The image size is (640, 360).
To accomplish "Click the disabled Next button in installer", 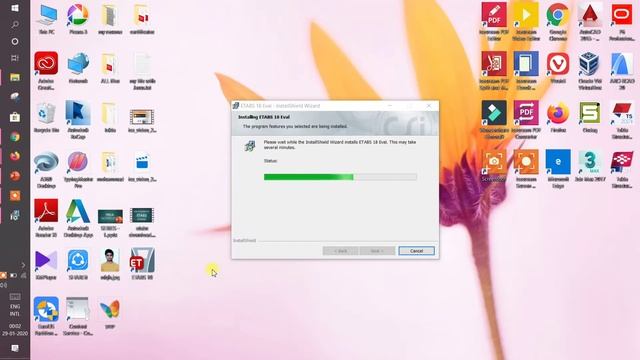I will [x=377, y=251].
